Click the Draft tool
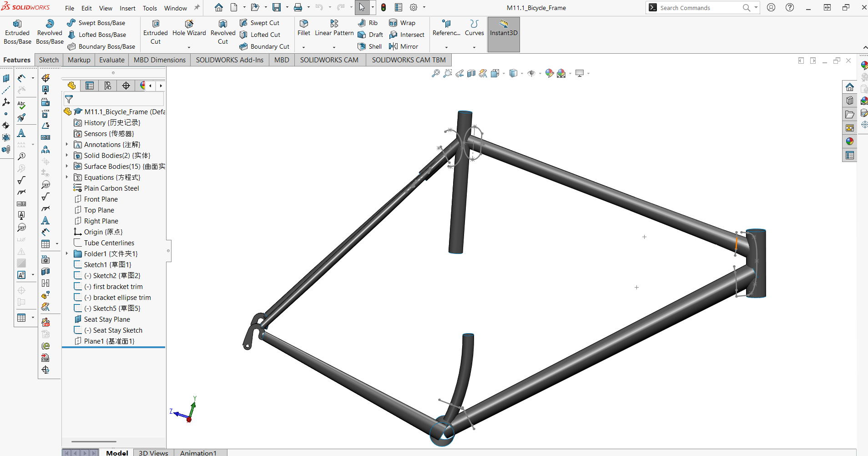The height and width of the screenshot is (456, 868). pyautogui.click(x=370, y=35)
